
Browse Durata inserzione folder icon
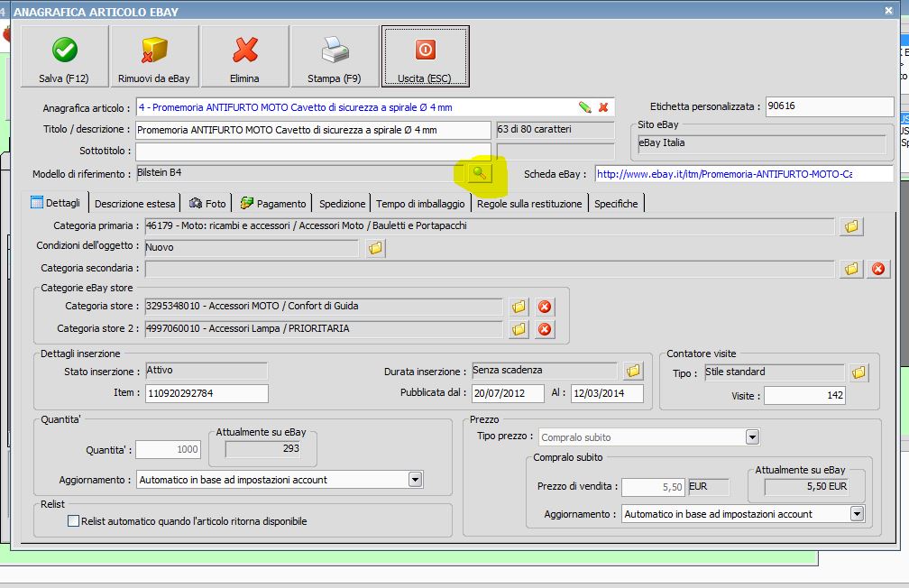coord(633,371)
